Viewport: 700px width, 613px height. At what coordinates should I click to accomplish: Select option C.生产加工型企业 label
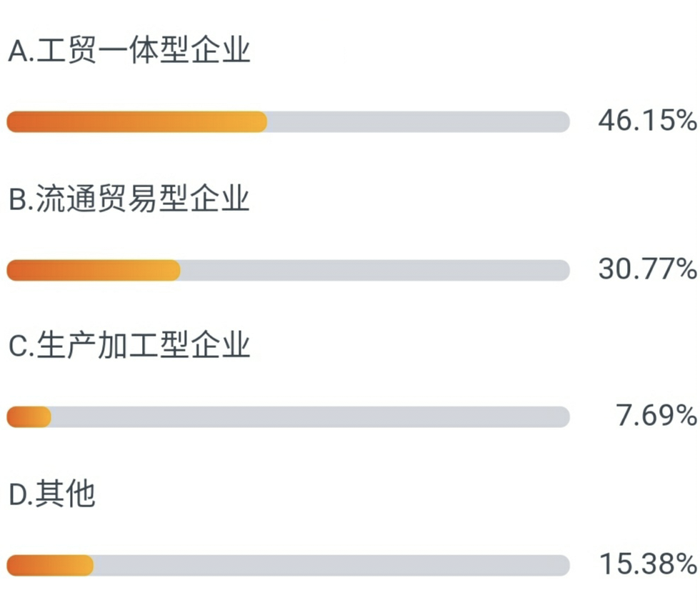[x=129, y=345]
